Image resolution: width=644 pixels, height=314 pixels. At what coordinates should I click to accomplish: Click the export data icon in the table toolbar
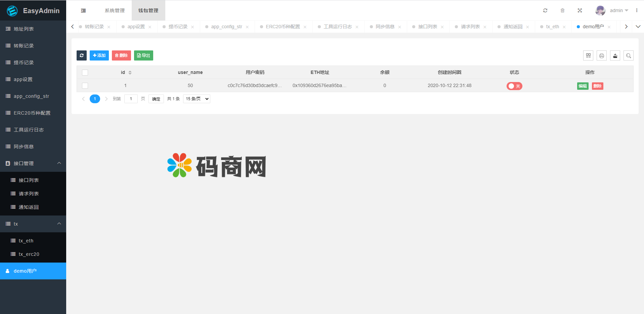coord(615,55)
